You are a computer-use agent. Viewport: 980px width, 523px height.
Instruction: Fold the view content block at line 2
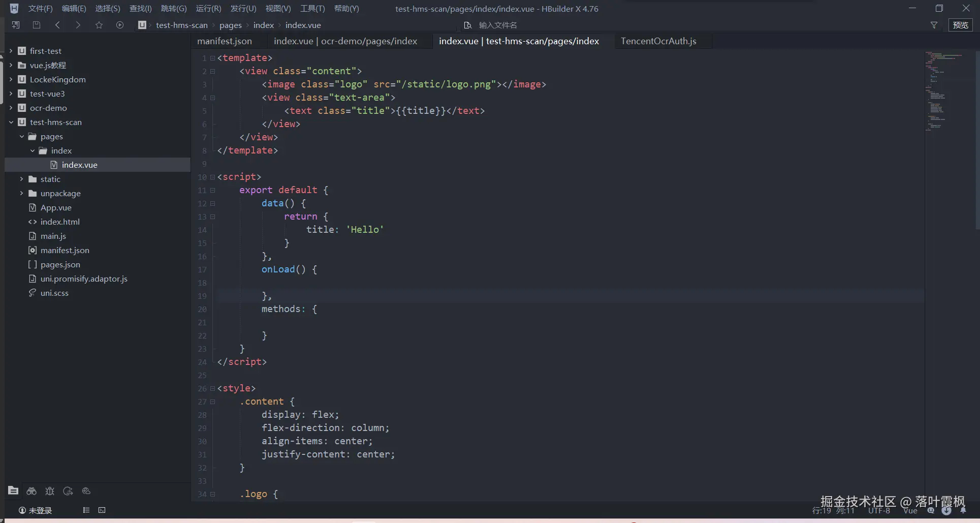212,71
